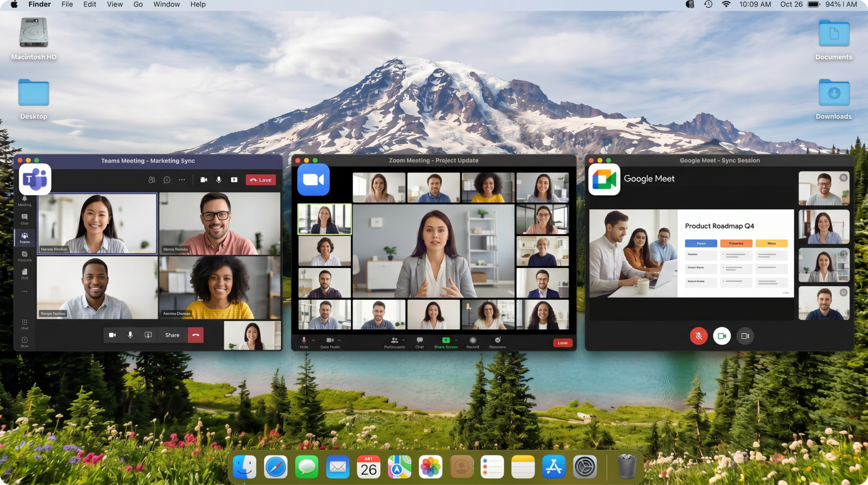Click the Share button in Teams
Image resolution: width=868 pixels, height=485 pixels.
[x=173, y=335]
